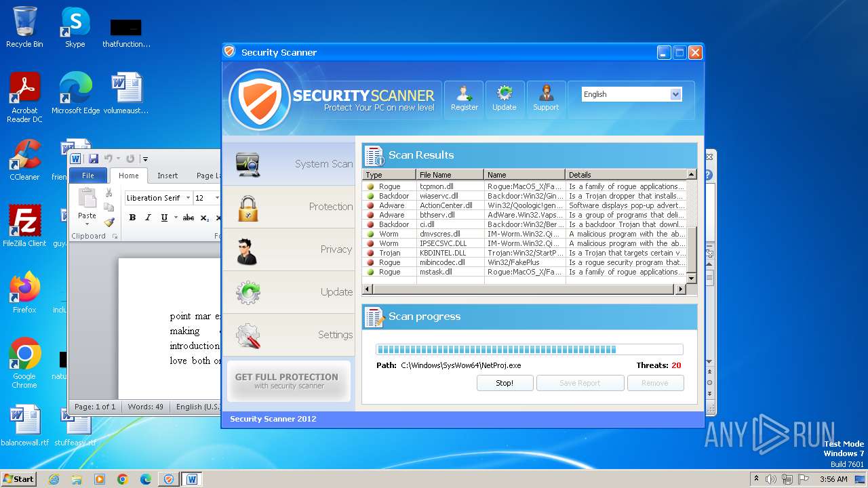Select the mibincodec.dll result row

click(524, 262)
